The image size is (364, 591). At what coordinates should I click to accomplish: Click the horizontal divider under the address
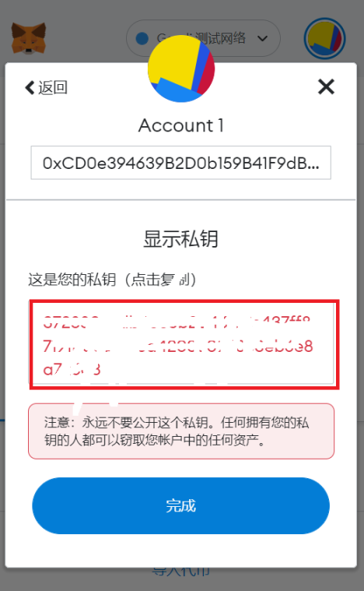click(x=181, y=199)
